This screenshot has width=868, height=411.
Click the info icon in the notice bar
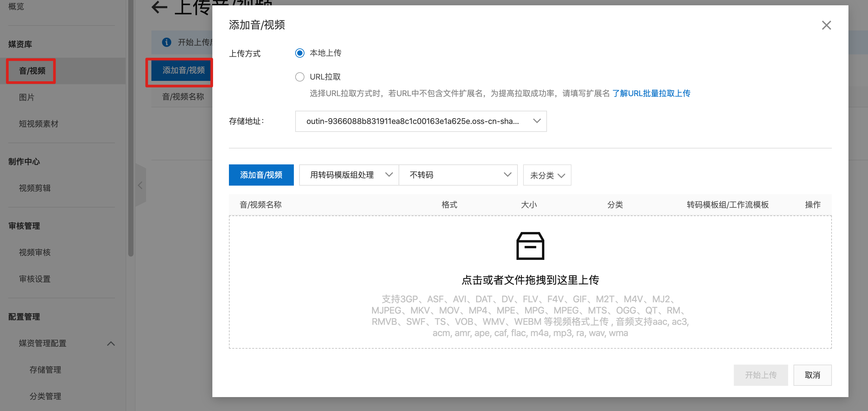pyautogui.click(x=166, y=42)
